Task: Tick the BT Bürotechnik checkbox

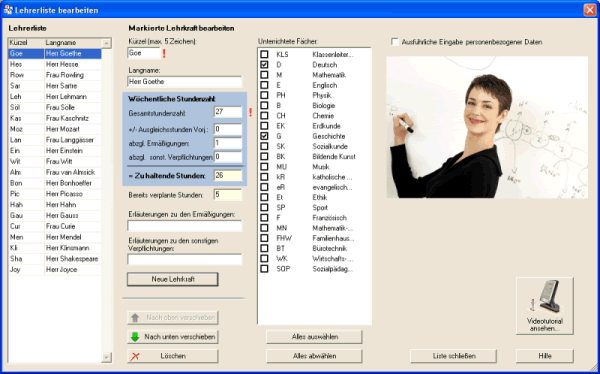Action: pyautogui.click(x=264, y=248)
